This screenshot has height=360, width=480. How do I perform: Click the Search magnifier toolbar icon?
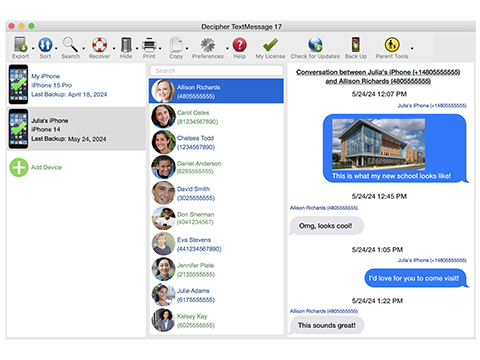(x=70, y=45)
